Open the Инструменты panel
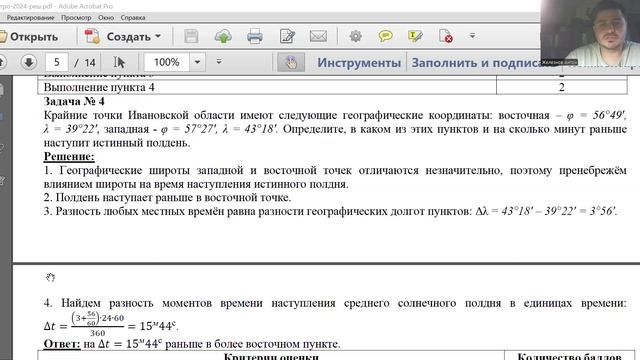 [x=359, y=62]
